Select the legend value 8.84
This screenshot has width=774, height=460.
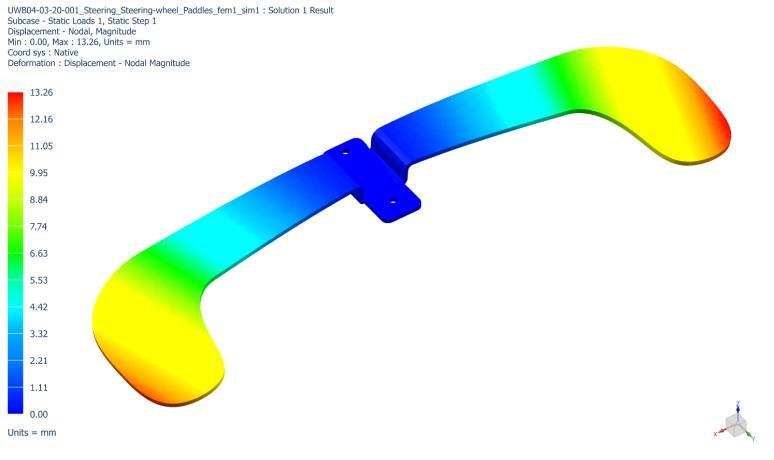coord(39,199)
